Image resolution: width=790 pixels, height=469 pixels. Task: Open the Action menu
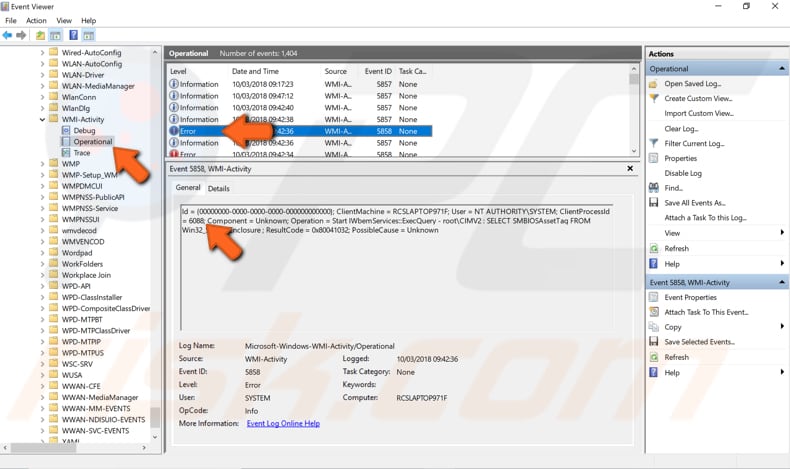pyautogui.click(x=36, y=21)
